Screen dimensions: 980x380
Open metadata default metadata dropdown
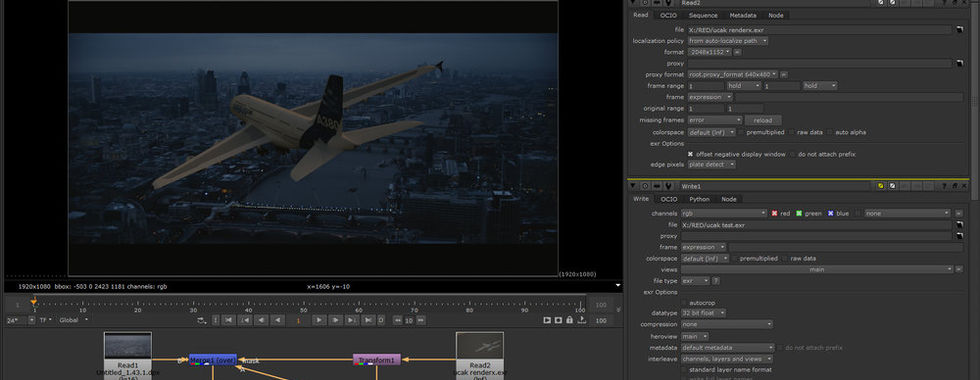[x=728, y=348]
